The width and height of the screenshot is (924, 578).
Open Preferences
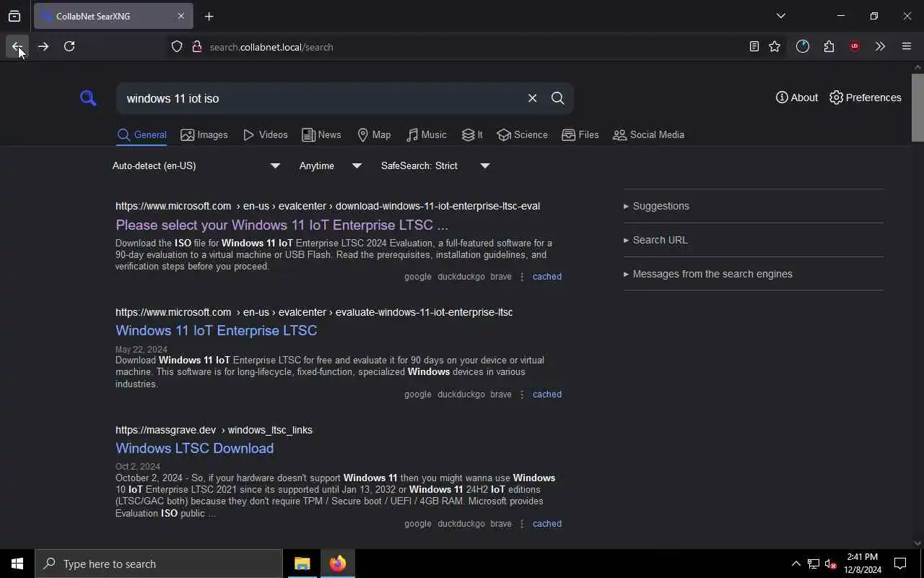pos(866,98)
